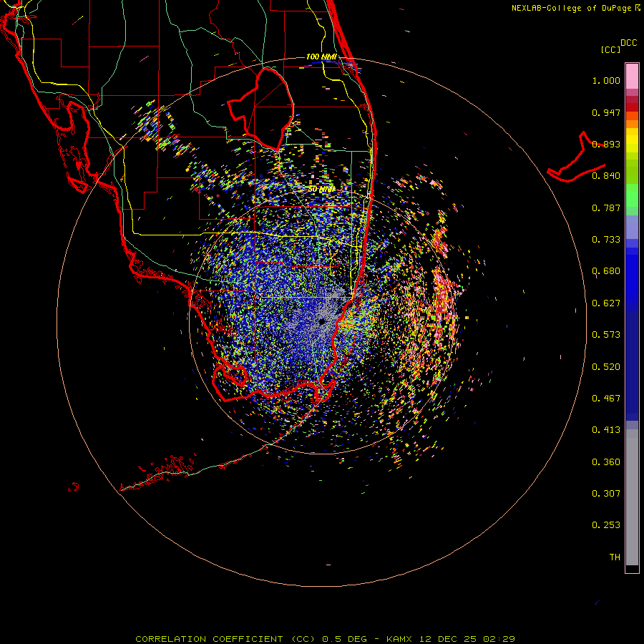Click the 100 NMI range ring label
The height and width of the screenshot is (644, 644).
coord(321,57)
